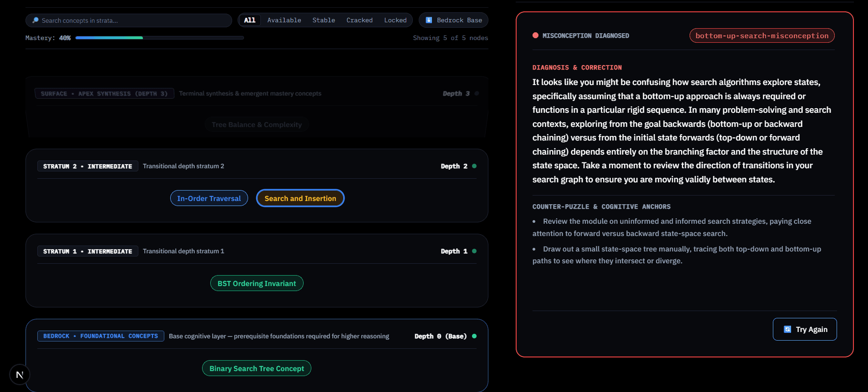Screen dimensions: 868x392
Task: Select the All filter tab
Action: [x=250, y=20]
